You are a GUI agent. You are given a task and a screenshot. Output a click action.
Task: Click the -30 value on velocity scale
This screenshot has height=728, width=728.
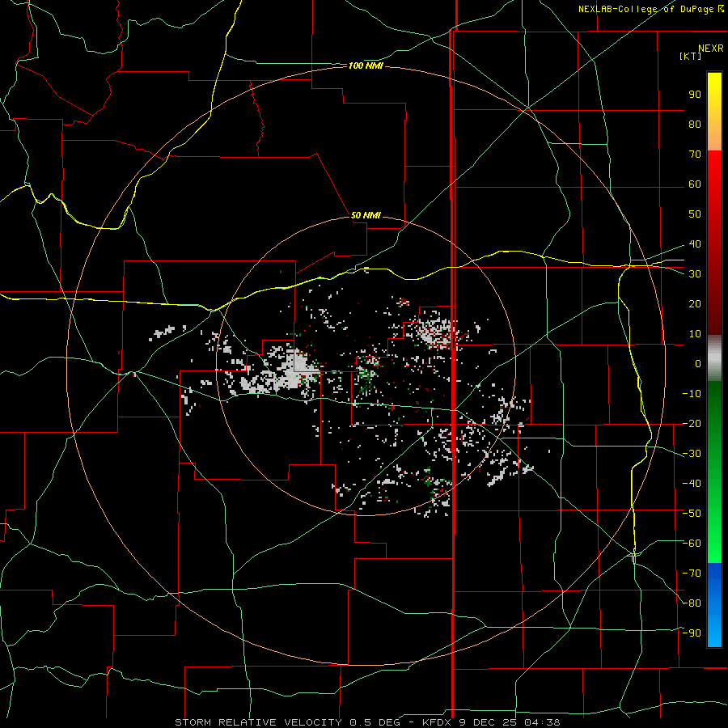692,454
